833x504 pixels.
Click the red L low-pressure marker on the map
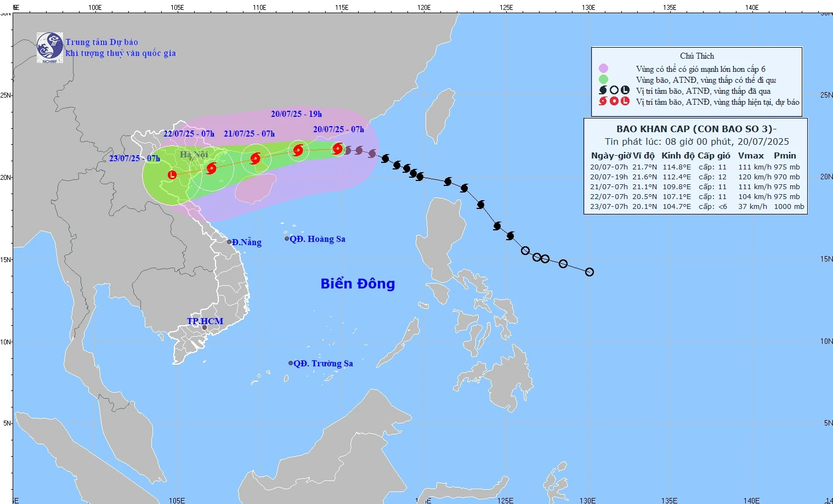pyautogui.click(x=172, y=175)
